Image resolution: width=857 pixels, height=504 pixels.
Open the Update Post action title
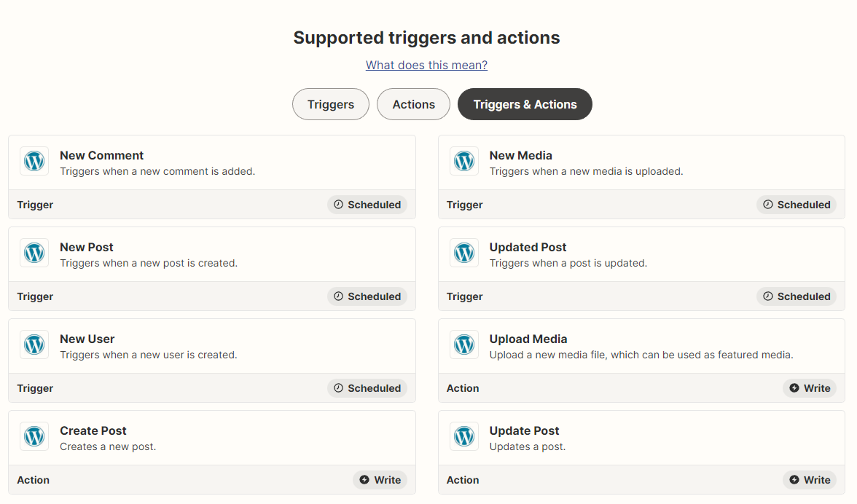[x=525, y=431]
